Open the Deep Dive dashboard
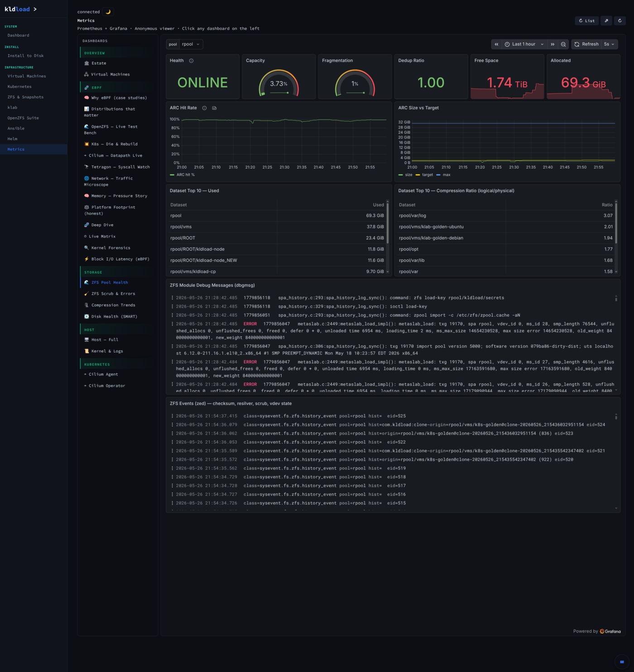Screen dimensions: 634x672 pos(117,225)
